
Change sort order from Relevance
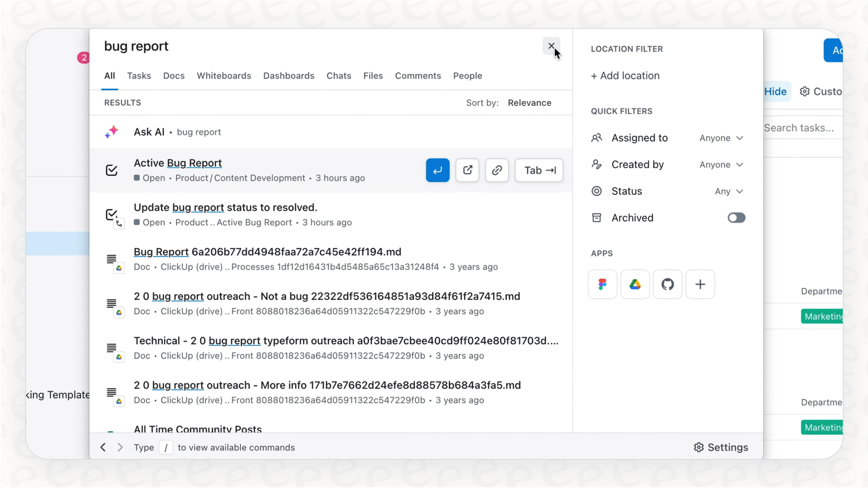[529, 103]
